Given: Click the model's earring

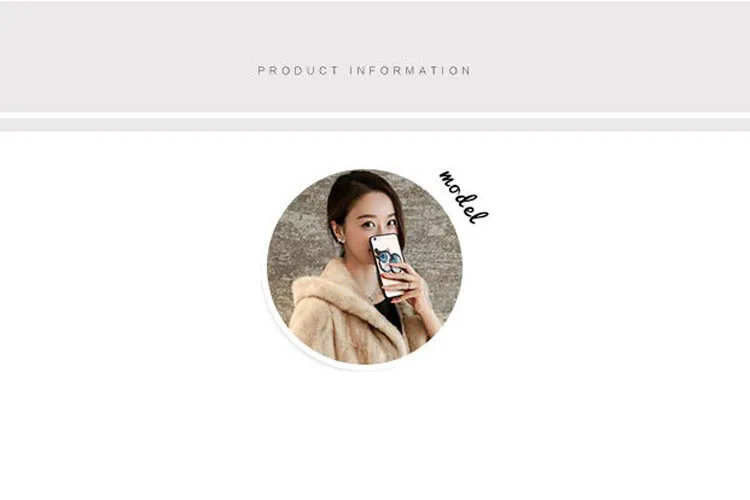Looking at the screenshot, I should pyautogui.click(x=342, y=240).
